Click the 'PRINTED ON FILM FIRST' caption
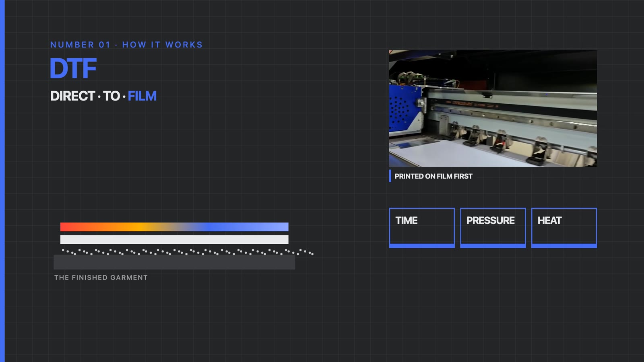Image resolution: width=644 pixels, height=362 pixels. click(x=433, y=176)
